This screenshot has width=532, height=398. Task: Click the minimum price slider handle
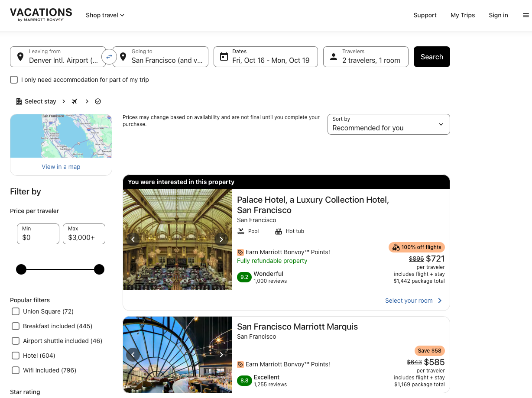[21, 269]
